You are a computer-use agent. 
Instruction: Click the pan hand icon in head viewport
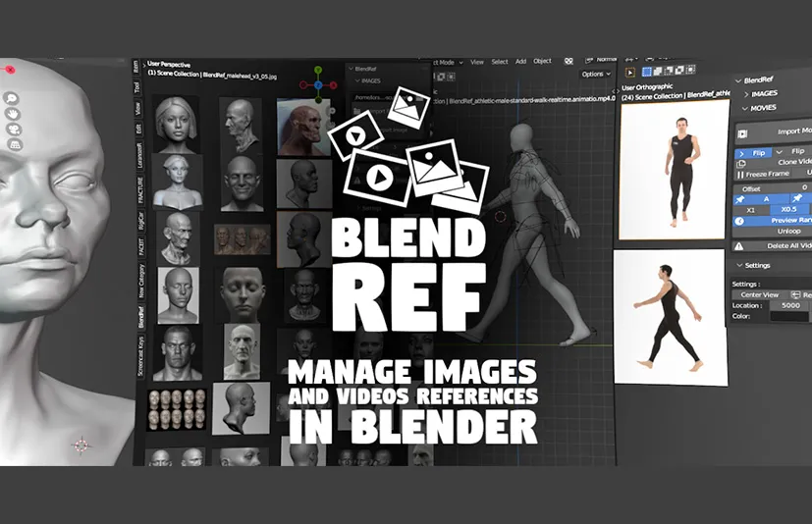(x=13, y=114)
